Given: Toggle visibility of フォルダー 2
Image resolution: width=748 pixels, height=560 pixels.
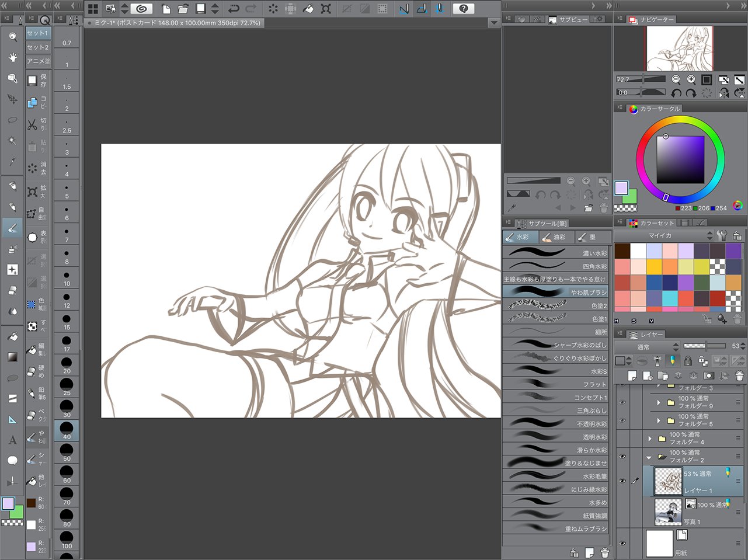Looking at the screenshot, I should (x=622, y=456).
